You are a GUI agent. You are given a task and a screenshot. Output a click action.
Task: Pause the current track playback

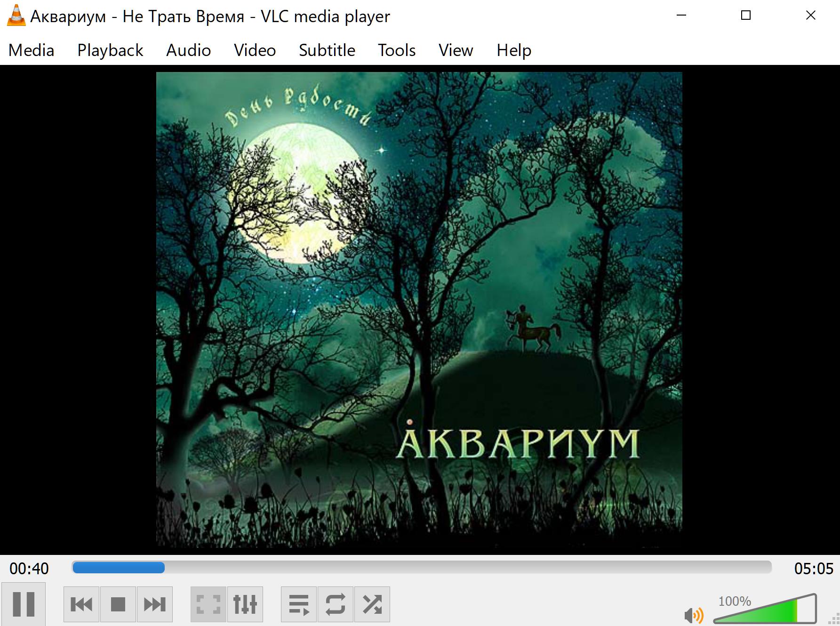(x=24, y=604)
